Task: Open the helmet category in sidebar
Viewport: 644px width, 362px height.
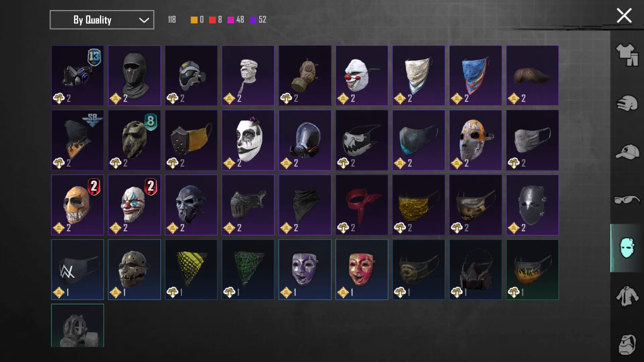Action: [627, 103]
